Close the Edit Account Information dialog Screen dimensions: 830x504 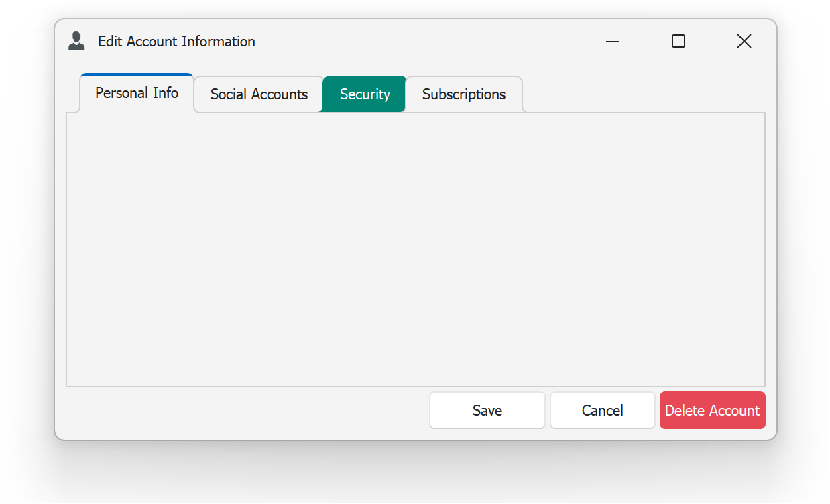[744, 41]
